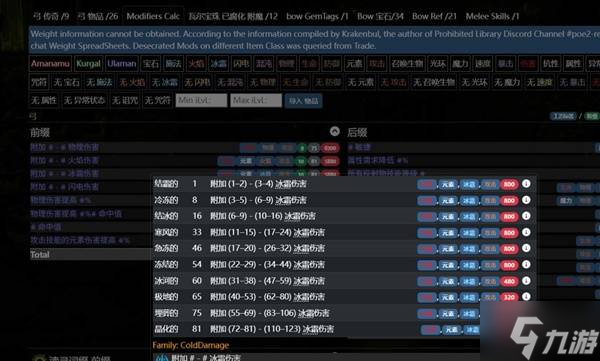Focus the Min iLvl input field
Image resolution: width=600 pixels, height=361 pixels.
click(201, 100)
